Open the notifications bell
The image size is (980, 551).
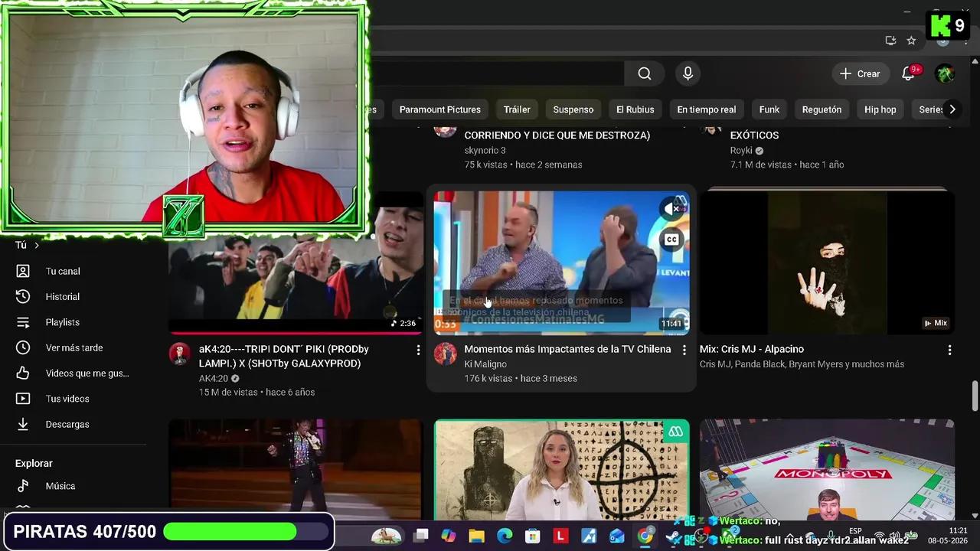908,73
